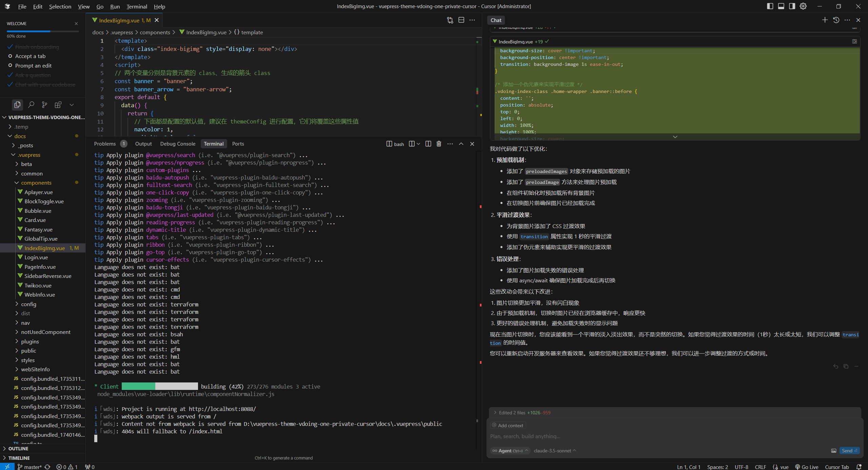Open the Source Control view icon

coord(44,105)
